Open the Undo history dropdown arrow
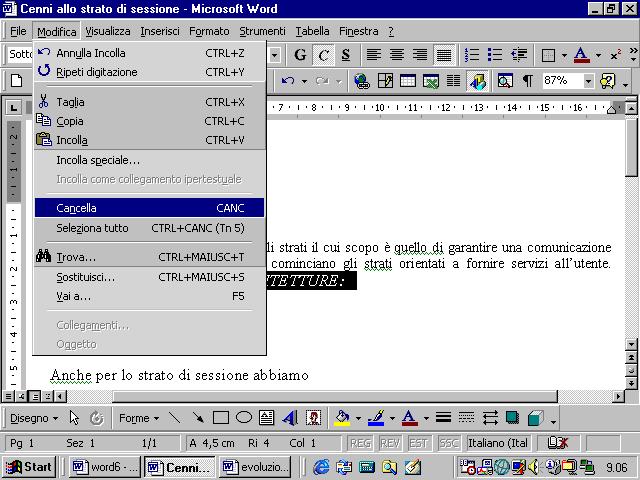This screenshot has width=640, height=480. (304, 81)
